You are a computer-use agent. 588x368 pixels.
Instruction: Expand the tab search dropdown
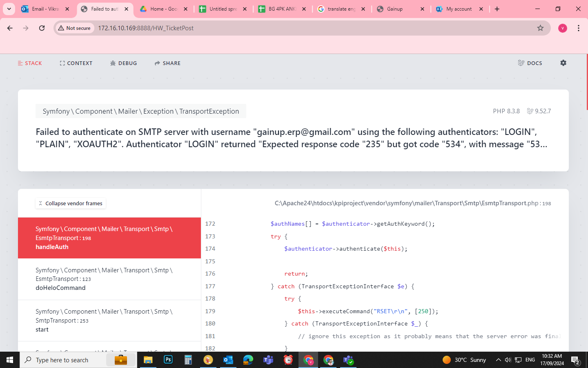pos(9,9)
